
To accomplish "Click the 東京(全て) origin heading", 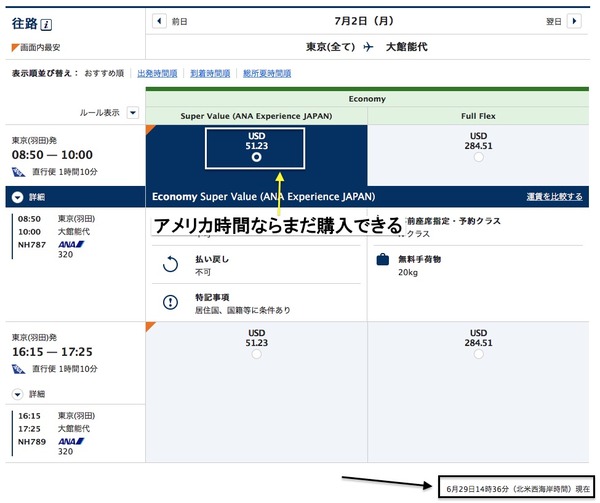I will [x=331, y=47].
